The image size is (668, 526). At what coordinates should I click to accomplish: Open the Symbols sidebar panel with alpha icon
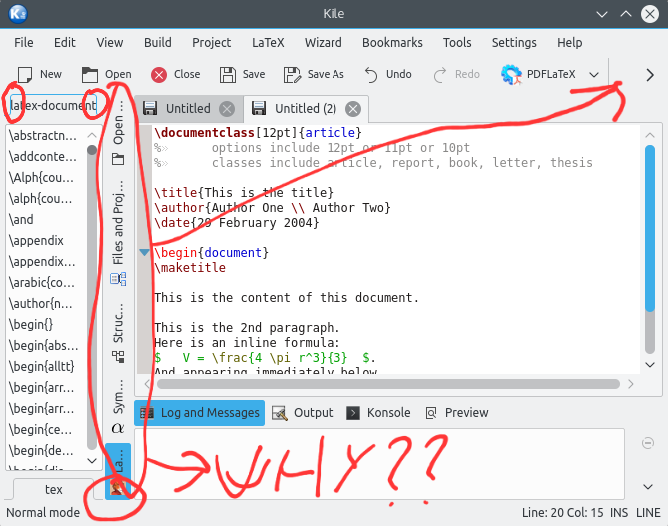[118, 407]
